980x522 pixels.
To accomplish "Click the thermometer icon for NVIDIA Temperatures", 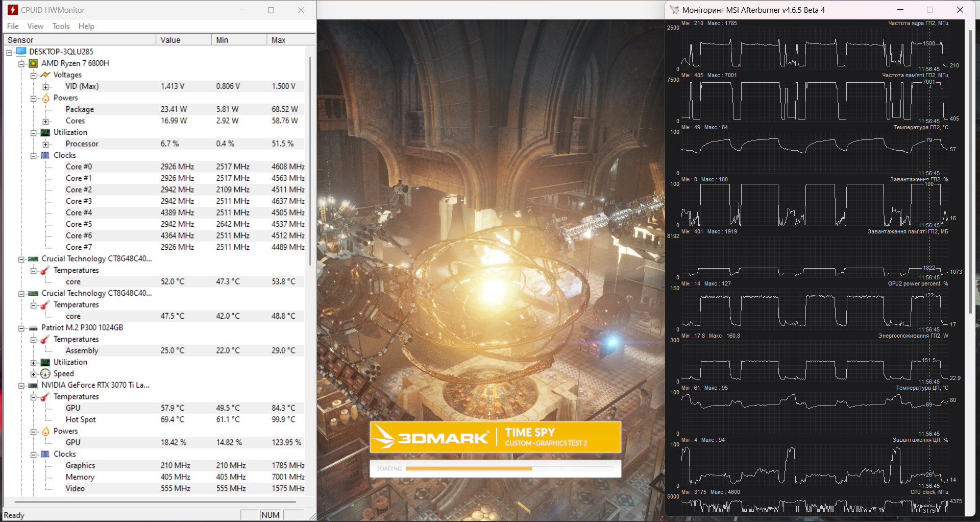I will coord(45,397).
